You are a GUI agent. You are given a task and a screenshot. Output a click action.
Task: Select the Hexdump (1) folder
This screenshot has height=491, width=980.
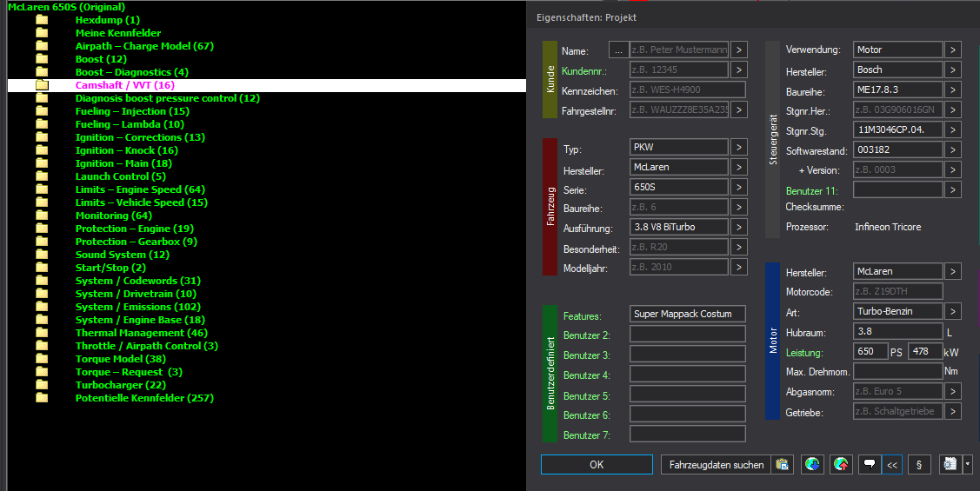pos(108,20)
